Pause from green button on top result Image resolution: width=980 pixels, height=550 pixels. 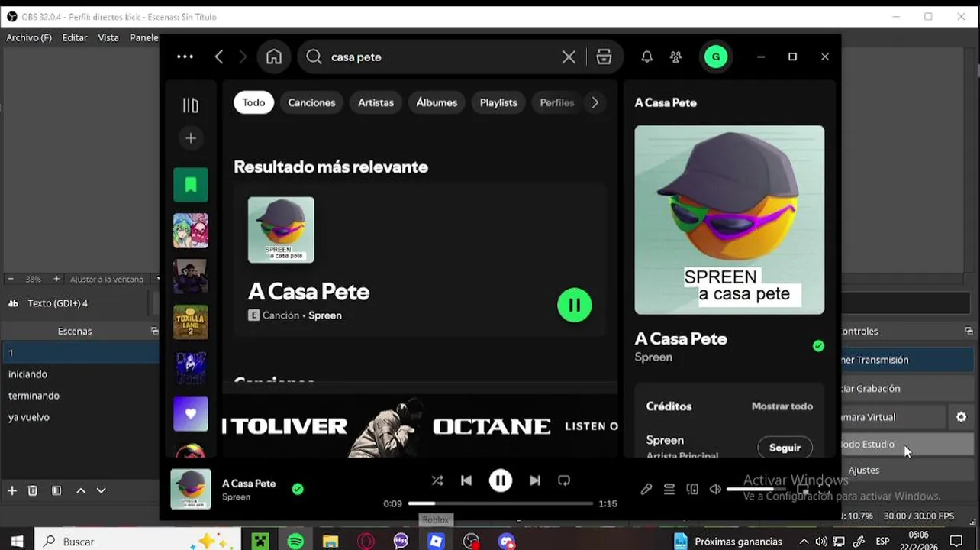(x=575, y=306)
